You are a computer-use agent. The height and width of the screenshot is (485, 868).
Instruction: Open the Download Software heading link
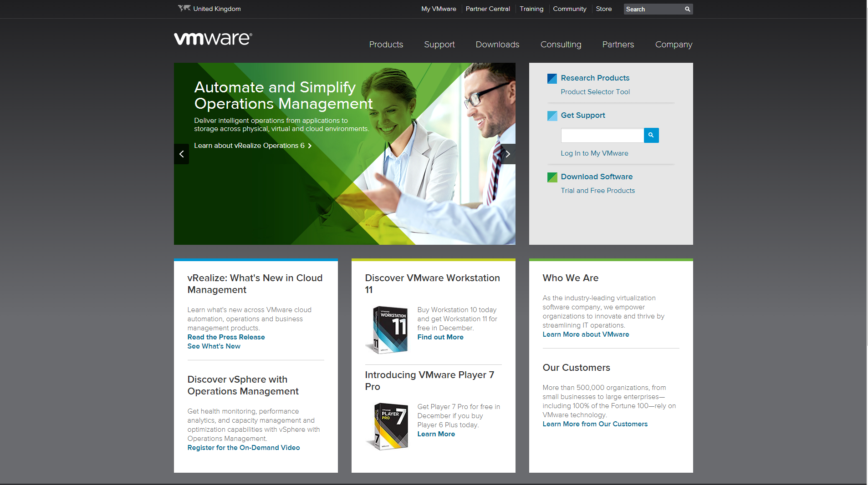[597, 177]
